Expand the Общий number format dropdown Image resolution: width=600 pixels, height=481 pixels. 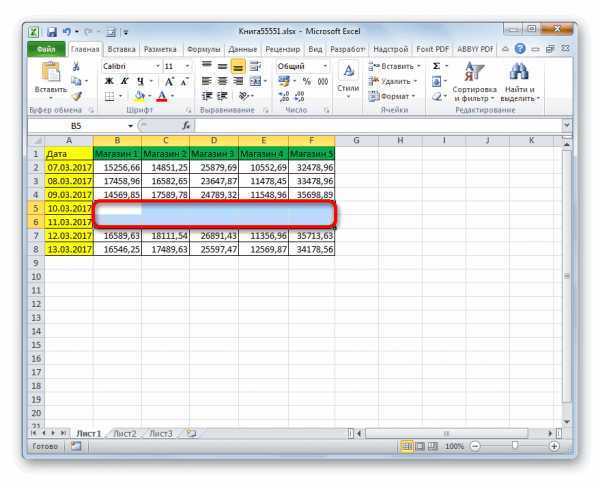point(324,66)
